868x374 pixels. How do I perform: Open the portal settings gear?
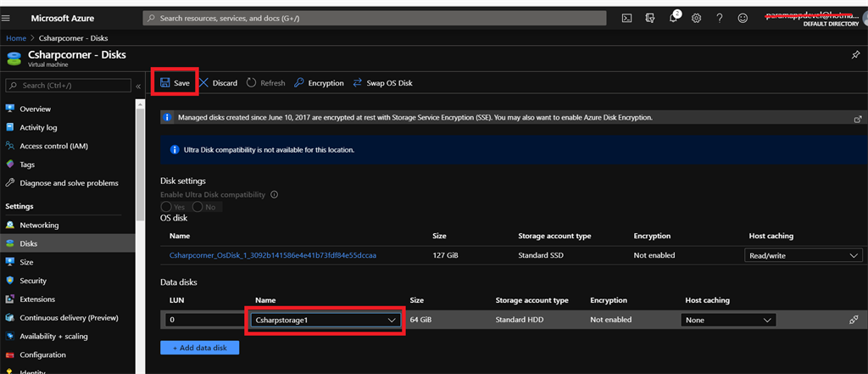pyautogui.click(x=697, y=19)
